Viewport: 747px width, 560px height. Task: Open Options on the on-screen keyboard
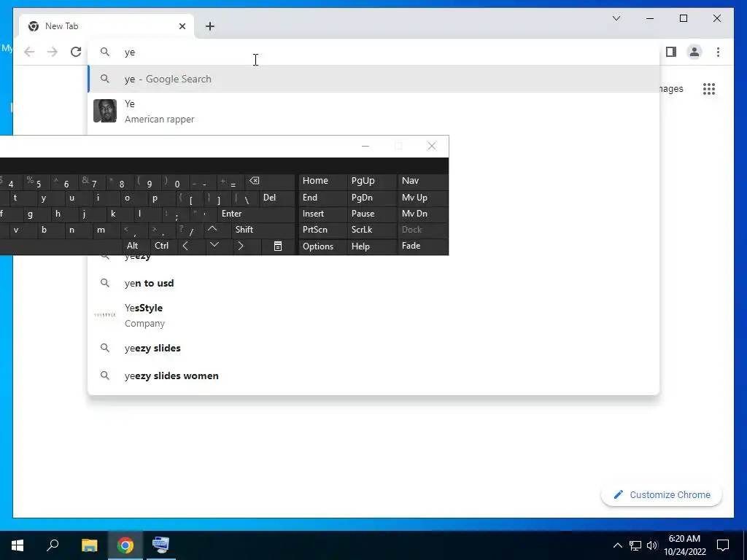pyautogui.click(x=322, y=246)
